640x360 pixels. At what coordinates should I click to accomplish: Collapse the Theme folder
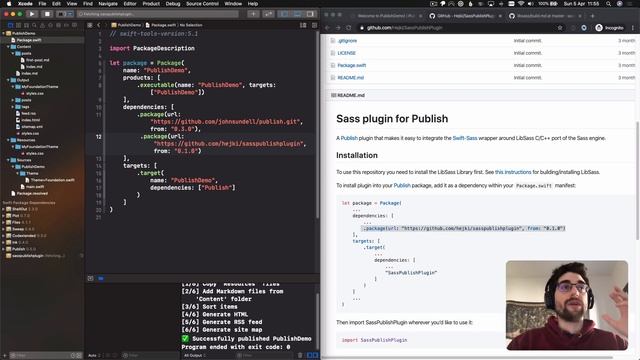coord(17,173)
